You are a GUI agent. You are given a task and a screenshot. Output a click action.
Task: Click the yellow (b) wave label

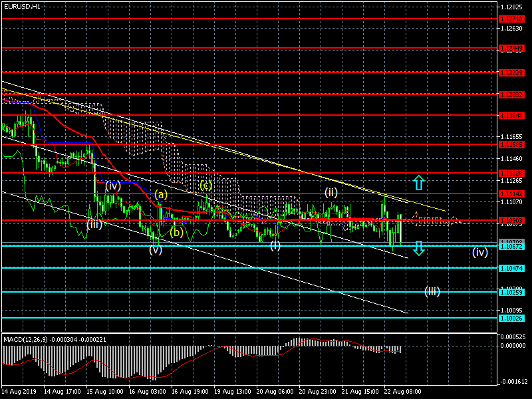(x=177, y=232)
